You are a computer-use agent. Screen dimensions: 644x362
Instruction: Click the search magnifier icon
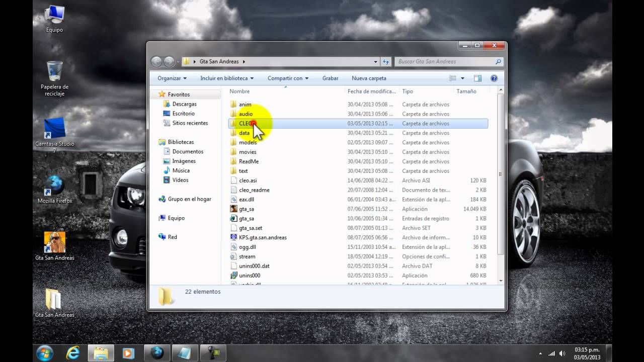click(498, 61)
